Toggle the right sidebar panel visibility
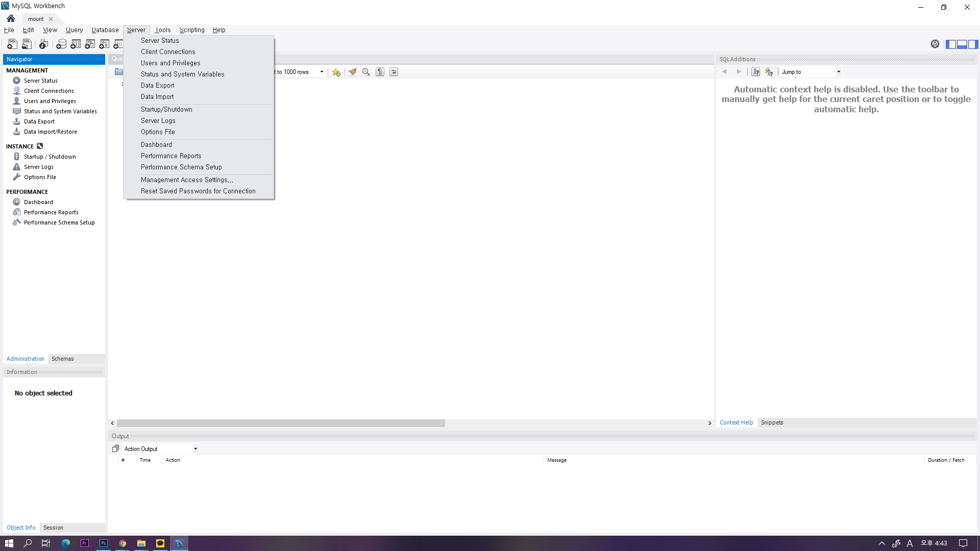Viewport: 980px width, 551px height. tap(973, 44)
